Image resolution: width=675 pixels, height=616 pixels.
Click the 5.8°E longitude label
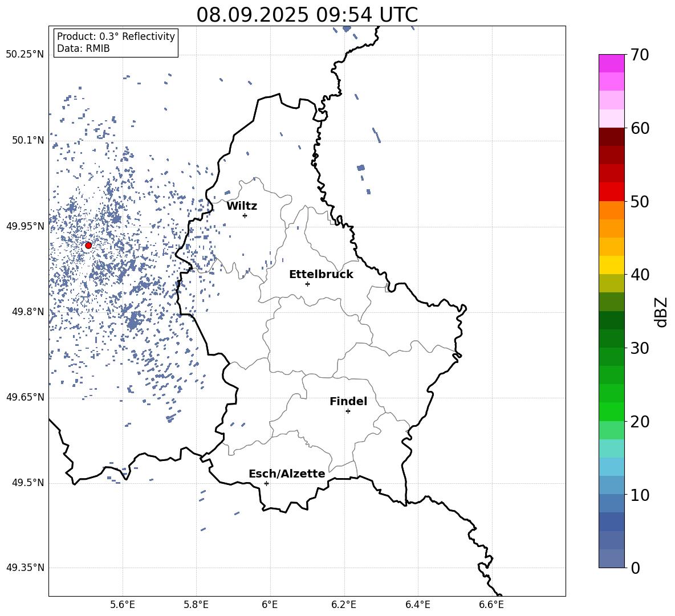click(x=196, y=605)
